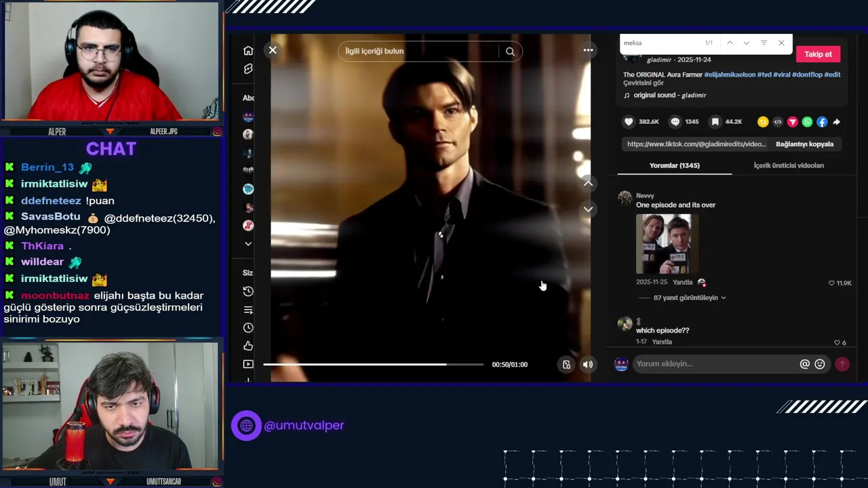Open the emoji picker icon
The image size is (868, 488).
[820, 364]
